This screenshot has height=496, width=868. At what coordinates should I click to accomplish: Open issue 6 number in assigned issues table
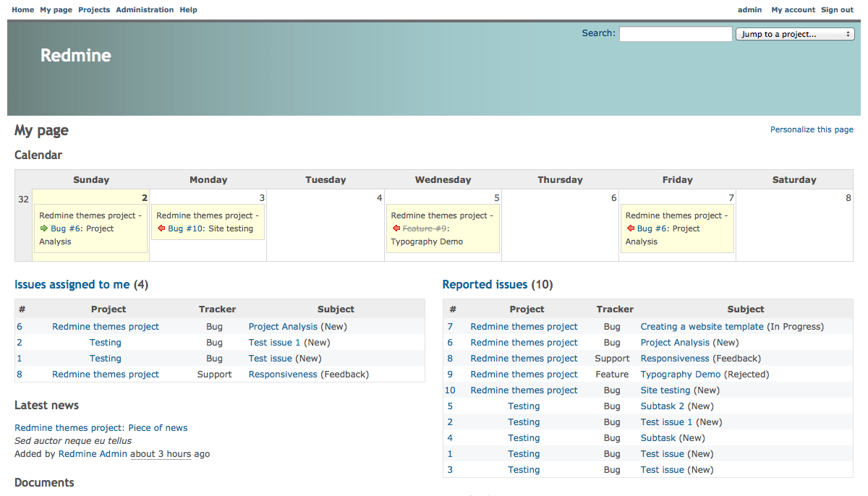point(20,327)
